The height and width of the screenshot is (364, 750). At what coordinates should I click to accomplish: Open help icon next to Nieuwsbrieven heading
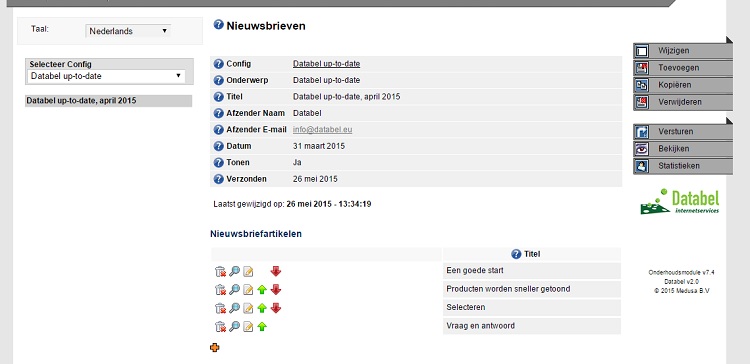219,25
